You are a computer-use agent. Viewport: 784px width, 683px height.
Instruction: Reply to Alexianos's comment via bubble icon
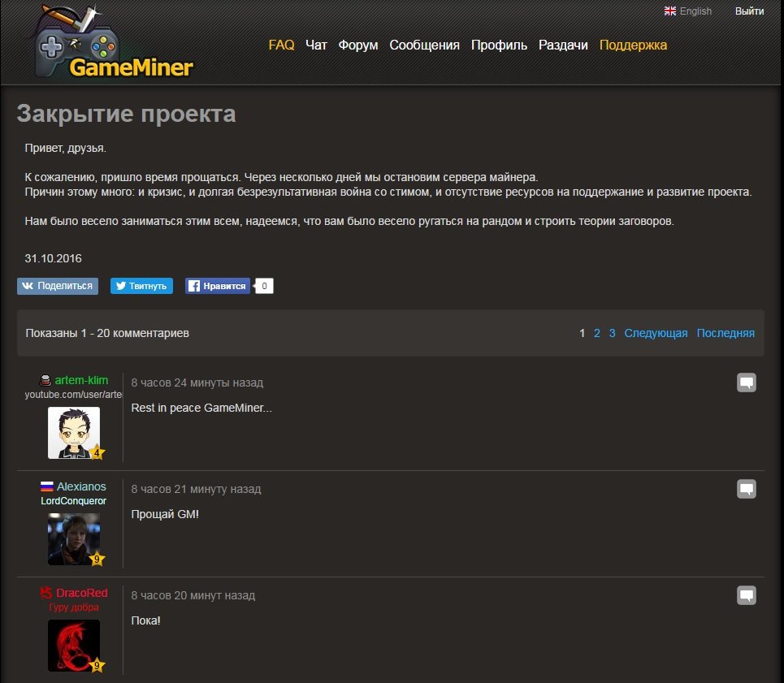pyautogui.click(x=746, y=489)
